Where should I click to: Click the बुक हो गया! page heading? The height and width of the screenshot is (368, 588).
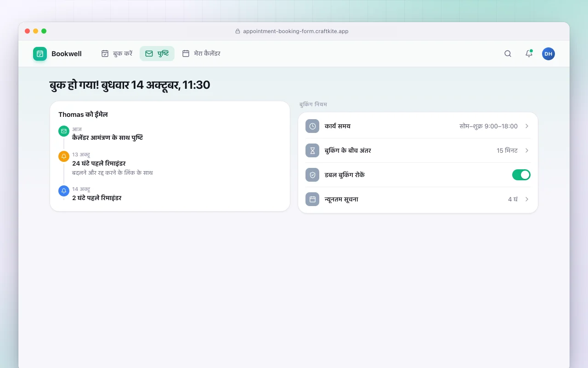130,85
